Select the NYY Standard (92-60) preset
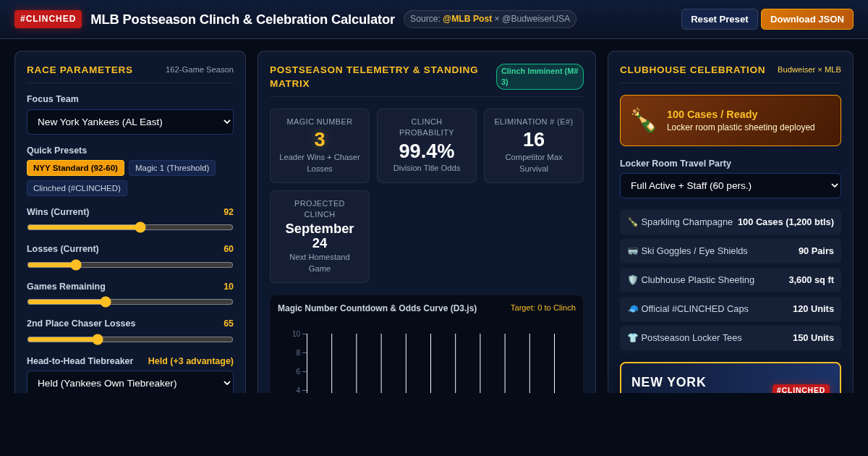 click(75, 168)
